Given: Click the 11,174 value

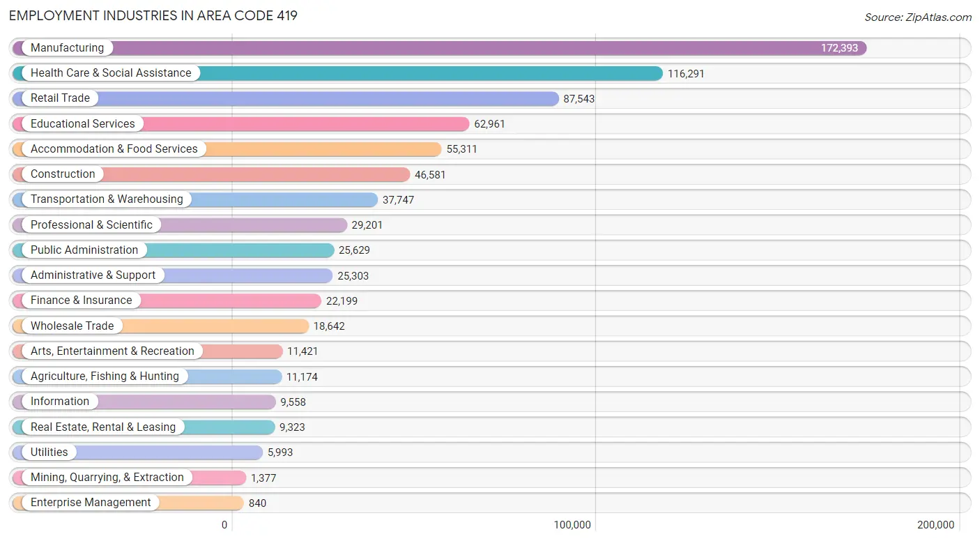Looking at the screenshot, I should [302, 376].
